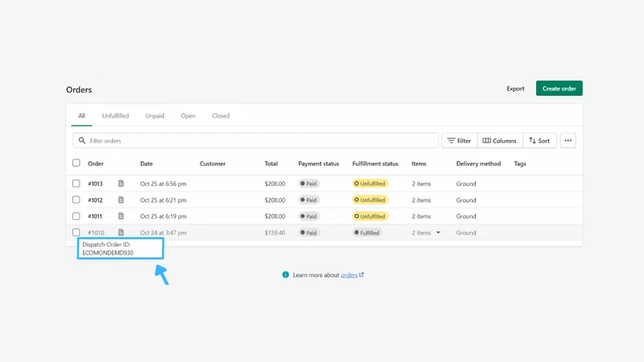
Task: Click the Paid badge on order #1010
Action: click(x=309, y=232)
